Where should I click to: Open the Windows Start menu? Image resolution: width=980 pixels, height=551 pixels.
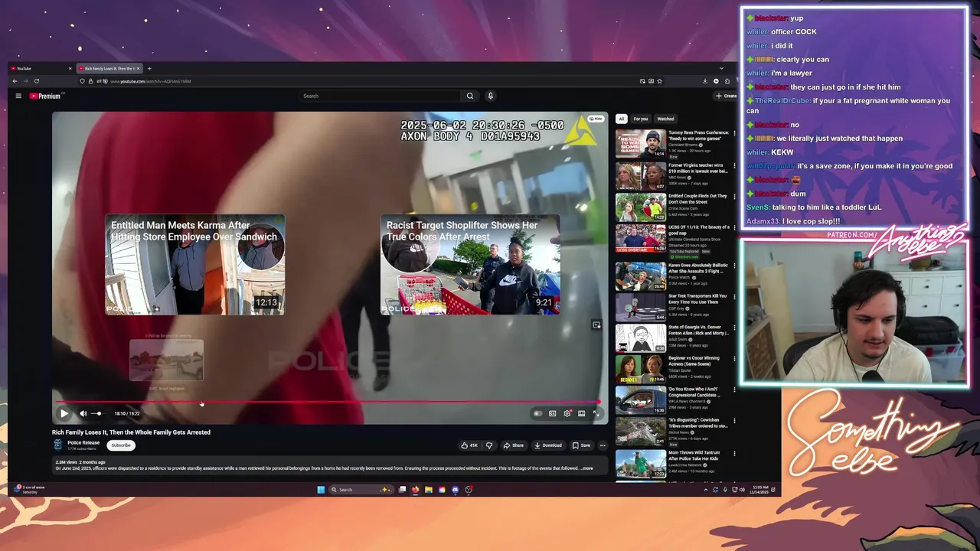(321, 490)
